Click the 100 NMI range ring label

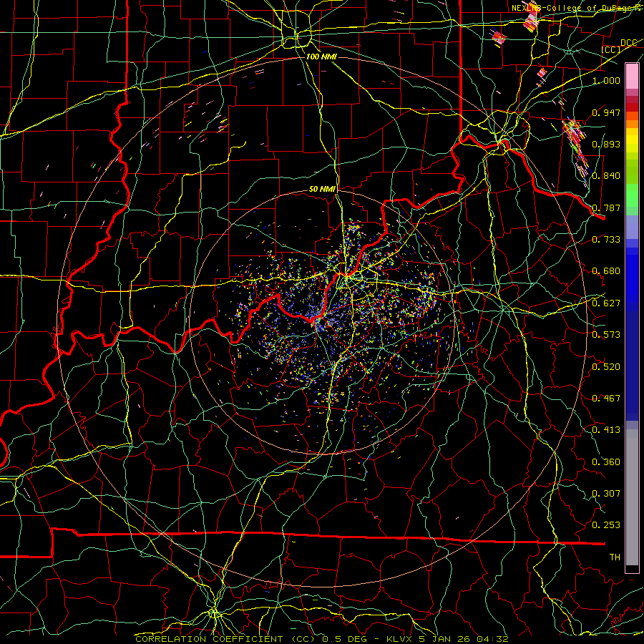click(x=321, y=57)
